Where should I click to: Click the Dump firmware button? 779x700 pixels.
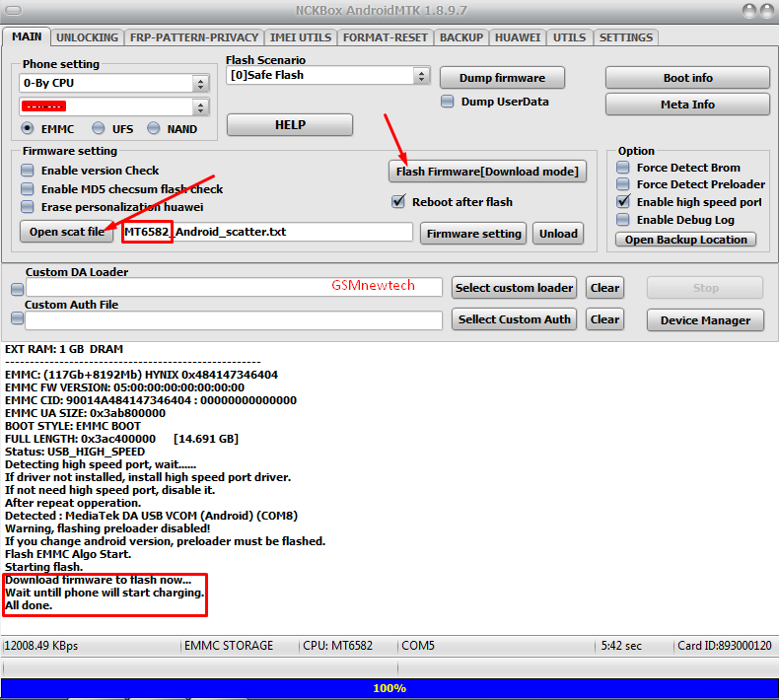click(x=502, y=78)
